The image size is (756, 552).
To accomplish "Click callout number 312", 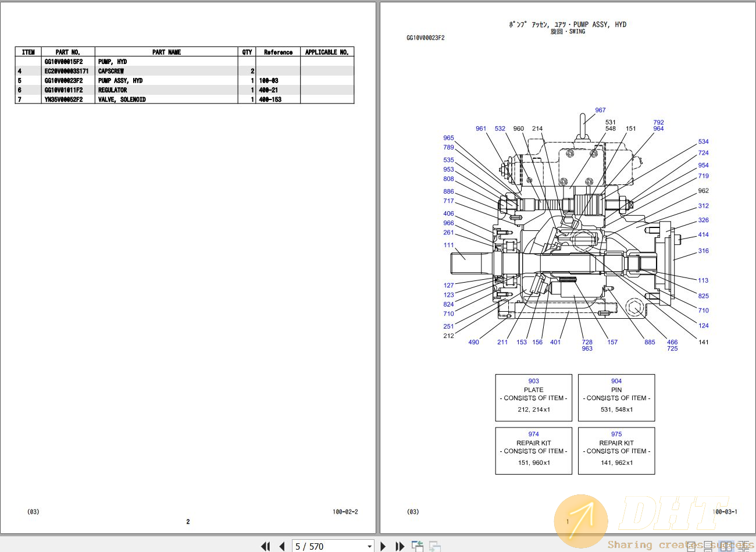I will pyautogui.click(x=704, y=206).
